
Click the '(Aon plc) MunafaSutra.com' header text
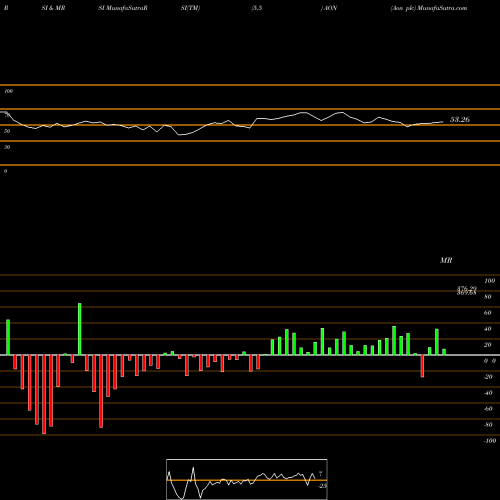(429, 8)
